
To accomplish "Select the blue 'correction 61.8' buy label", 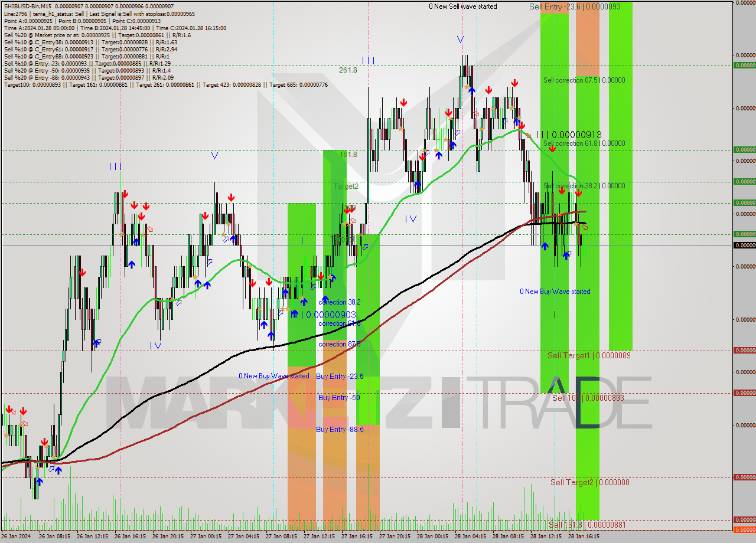I will click(340, 323).
